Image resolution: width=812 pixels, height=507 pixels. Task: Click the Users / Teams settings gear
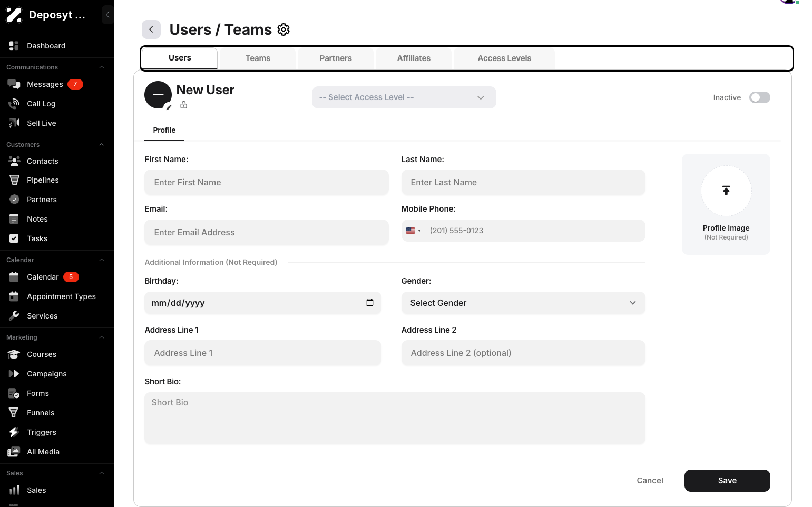pos(283,29)
